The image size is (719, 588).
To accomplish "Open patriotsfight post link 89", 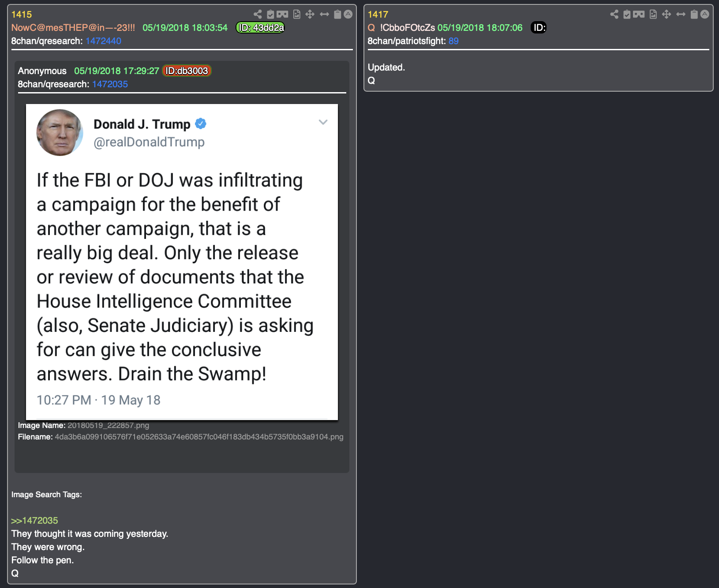I will point(453,41).
